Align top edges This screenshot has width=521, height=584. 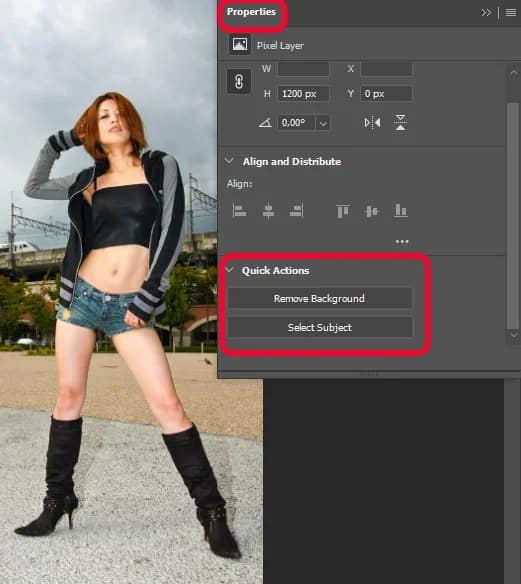[343, 211]
